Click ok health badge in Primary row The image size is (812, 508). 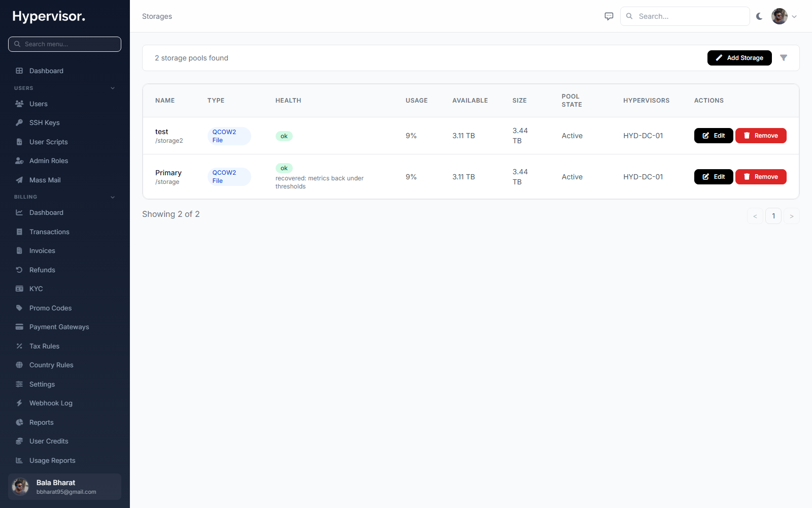pyautogui.click(x=284, y=168)
